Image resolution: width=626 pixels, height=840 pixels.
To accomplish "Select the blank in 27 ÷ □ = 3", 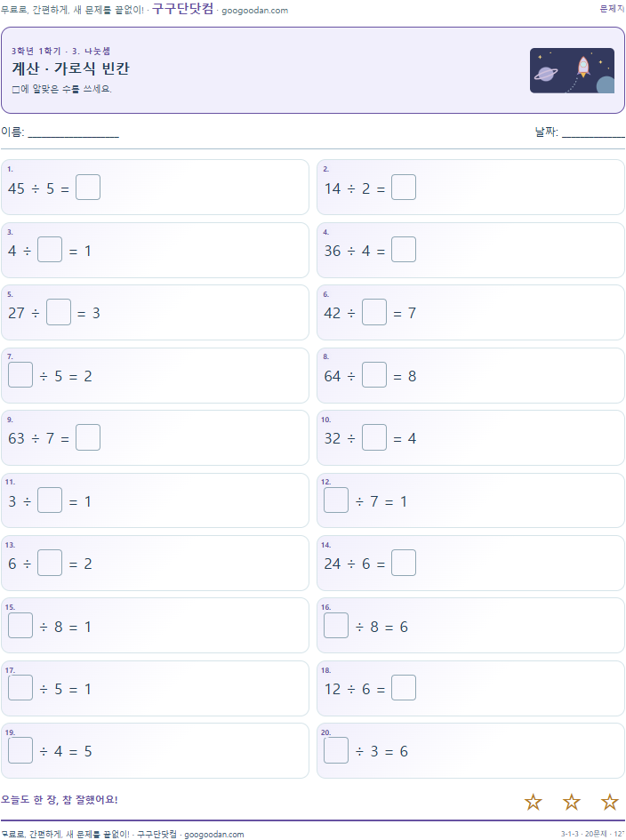I will click(59, 312).
